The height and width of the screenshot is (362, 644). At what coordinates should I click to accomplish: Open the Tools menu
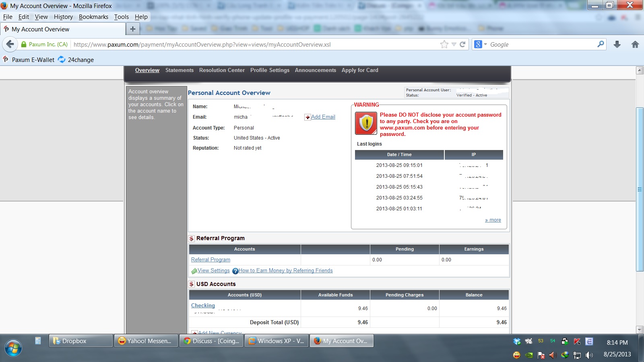point(122,17)
